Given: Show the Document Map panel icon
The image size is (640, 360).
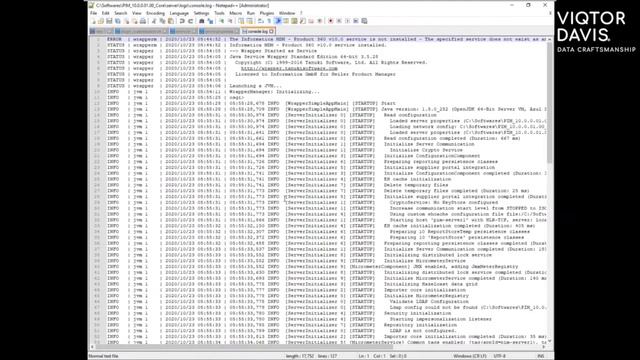Looking at the screenshot, I should point(294,21).
